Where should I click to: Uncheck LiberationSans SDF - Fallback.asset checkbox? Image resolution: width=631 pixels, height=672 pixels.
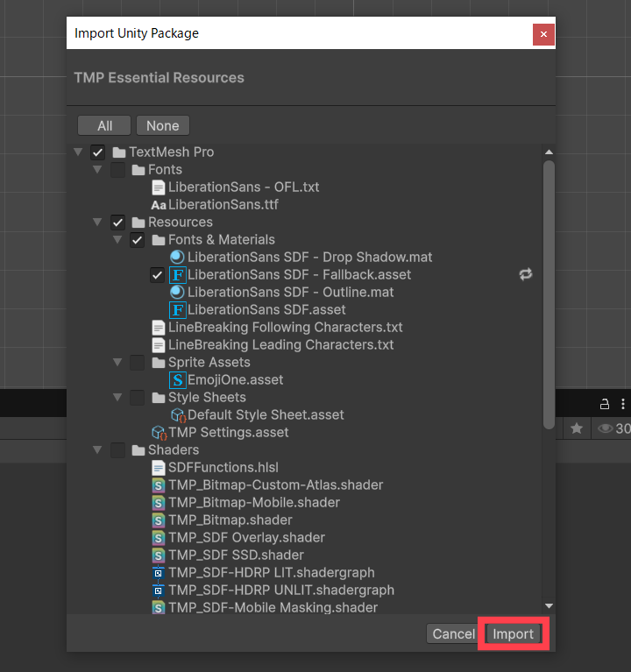tap(158, 275)
